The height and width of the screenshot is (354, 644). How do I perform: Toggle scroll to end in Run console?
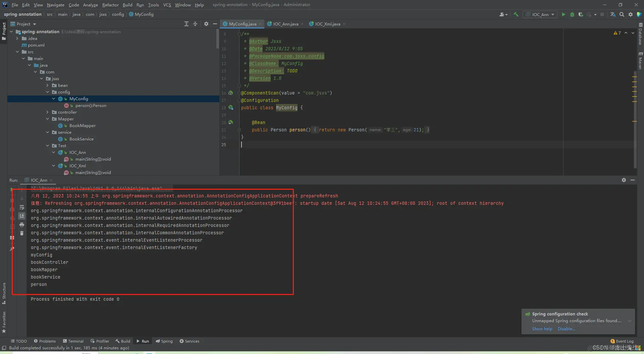click(22, 216)
